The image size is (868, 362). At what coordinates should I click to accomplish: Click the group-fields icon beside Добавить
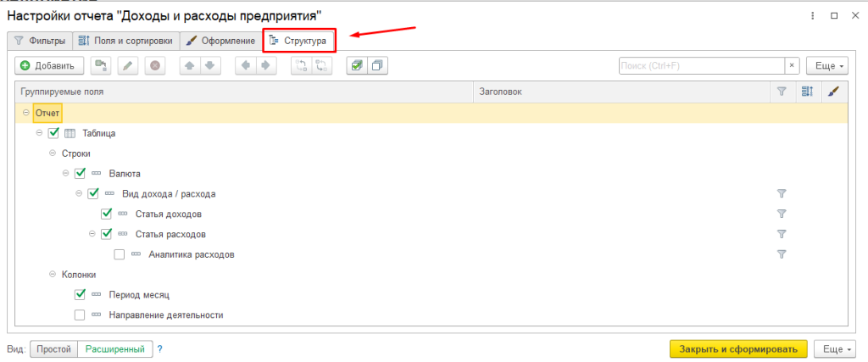[100, 66]
